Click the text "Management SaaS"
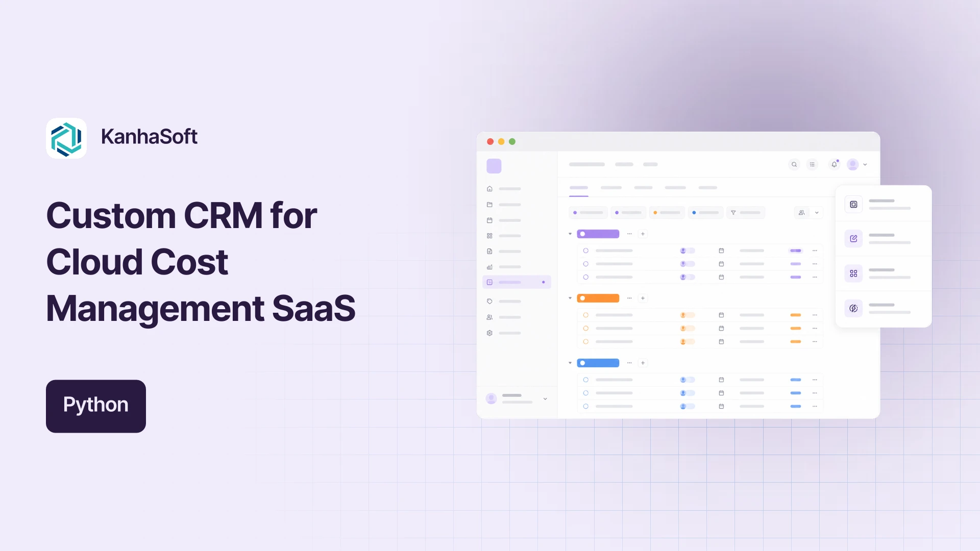This screenshot has width=980, height=551. pyautogui.click(x=201, y=309)
